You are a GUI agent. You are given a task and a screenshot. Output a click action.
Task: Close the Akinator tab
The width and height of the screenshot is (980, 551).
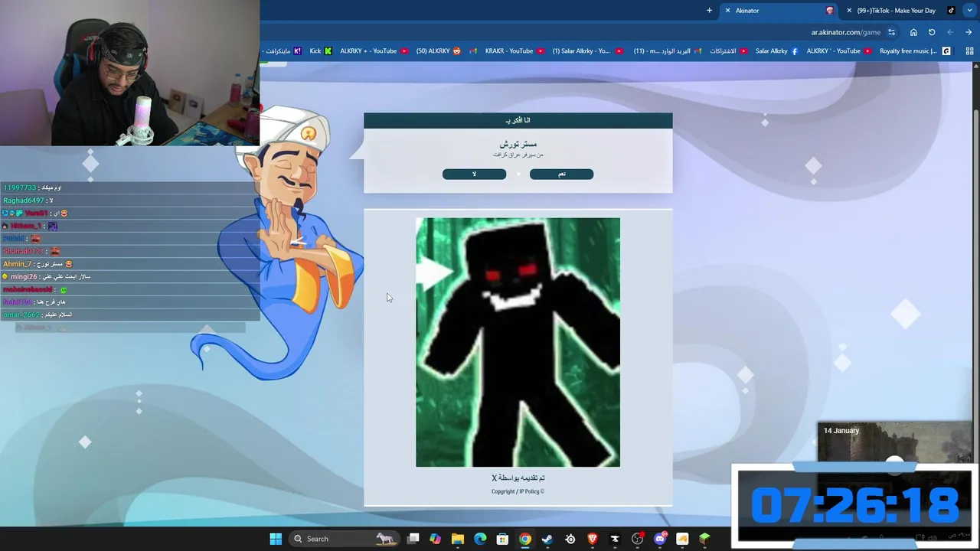(727, 11)
